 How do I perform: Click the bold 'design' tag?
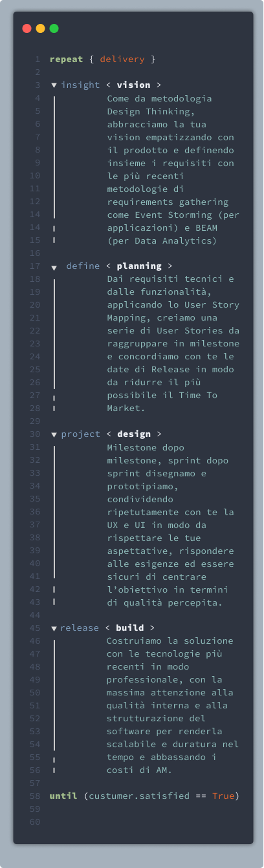[133, 434]
